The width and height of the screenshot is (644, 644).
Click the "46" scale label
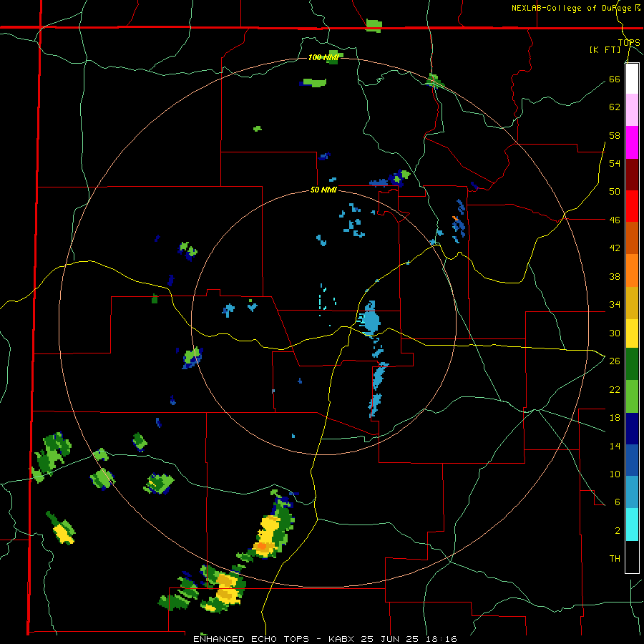coord(615,220)
